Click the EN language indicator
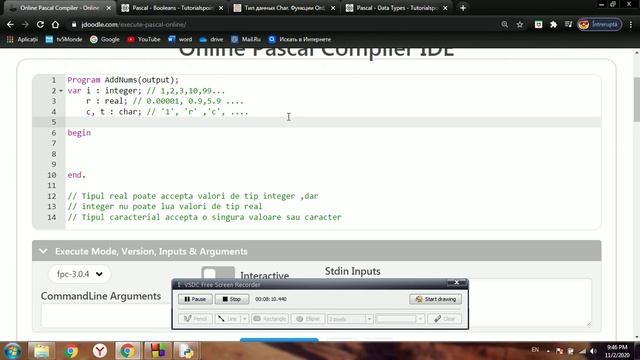The width and height of the screenshot is (640, 360). (x=535, y=350)
